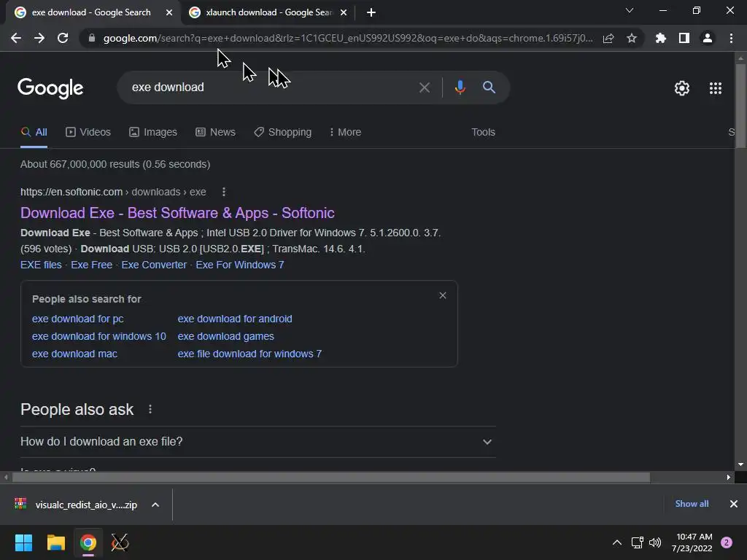Viewport: 747px width, 560px height.
Task: Open the Exe Free sitelink
Action: 91,265
